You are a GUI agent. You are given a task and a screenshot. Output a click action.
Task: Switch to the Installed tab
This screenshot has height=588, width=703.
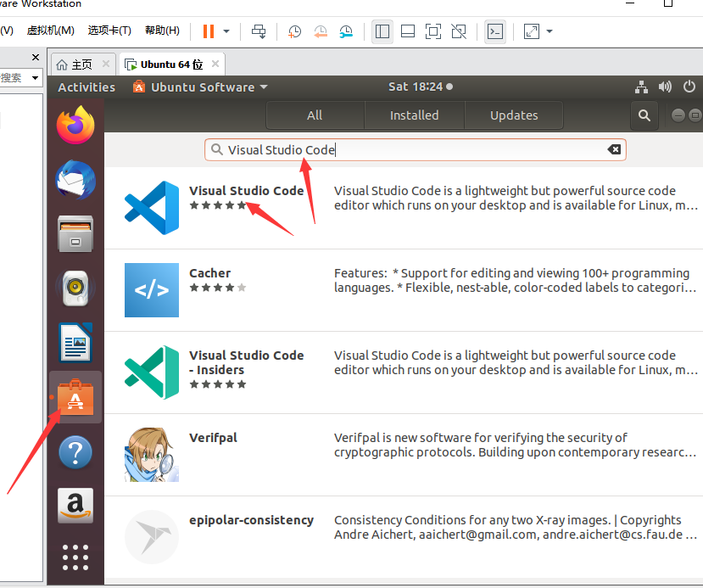point(415,115)
